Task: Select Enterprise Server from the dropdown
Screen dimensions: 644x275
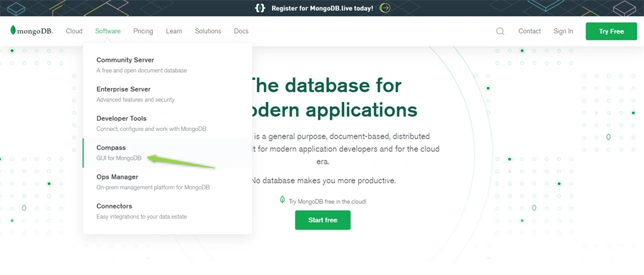Action: click(167, 94)
